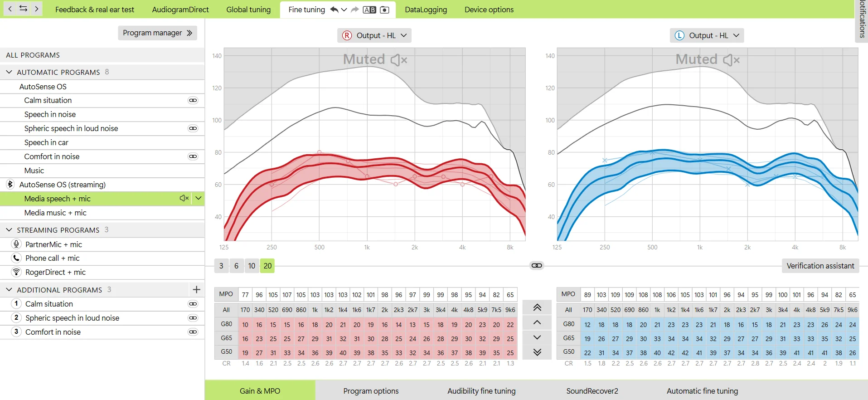Toggle link icon on additional program 1 Calm situation
Viewport: 868px width, 400px height.
(x=193, y=304)
